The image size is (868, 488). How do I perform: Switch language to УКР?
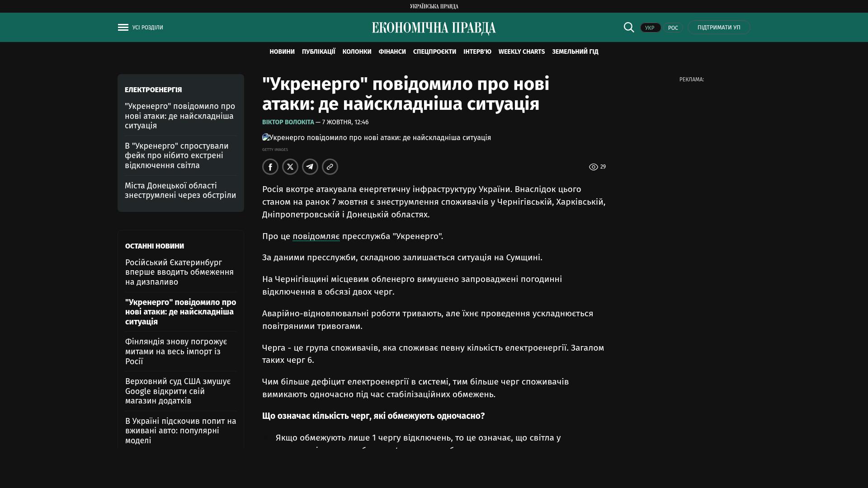coord(650,28)
